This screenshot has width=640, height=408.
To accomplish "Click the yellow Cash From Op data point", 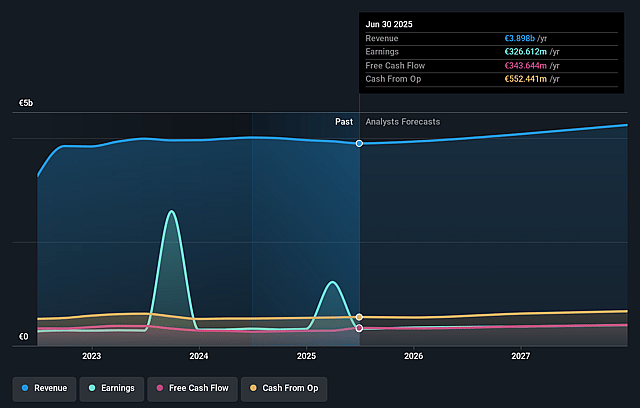I will pyautogui.click(x=359, y=317).
